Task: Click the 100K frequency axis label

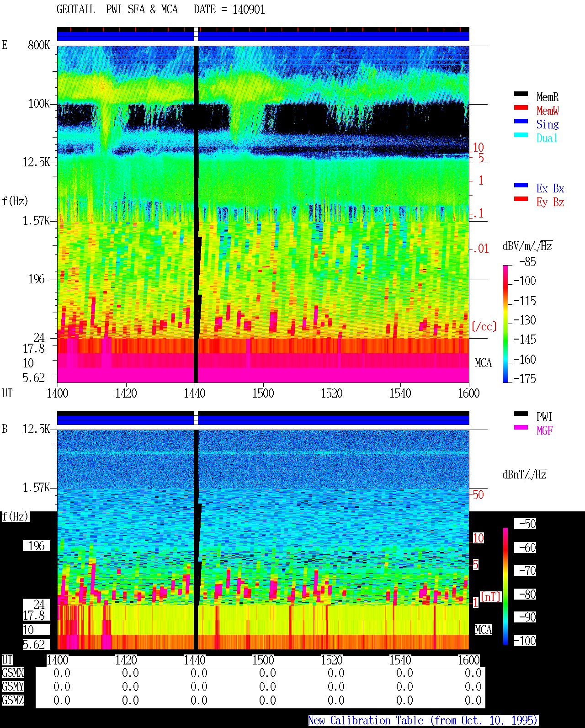Action: coord(39,103)
